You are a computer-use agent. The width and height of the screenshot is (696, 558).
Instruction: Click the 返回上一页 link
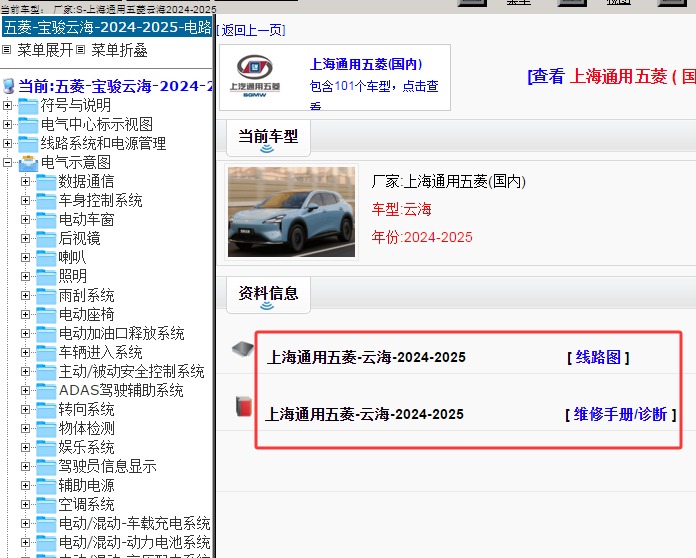[251, 30]
